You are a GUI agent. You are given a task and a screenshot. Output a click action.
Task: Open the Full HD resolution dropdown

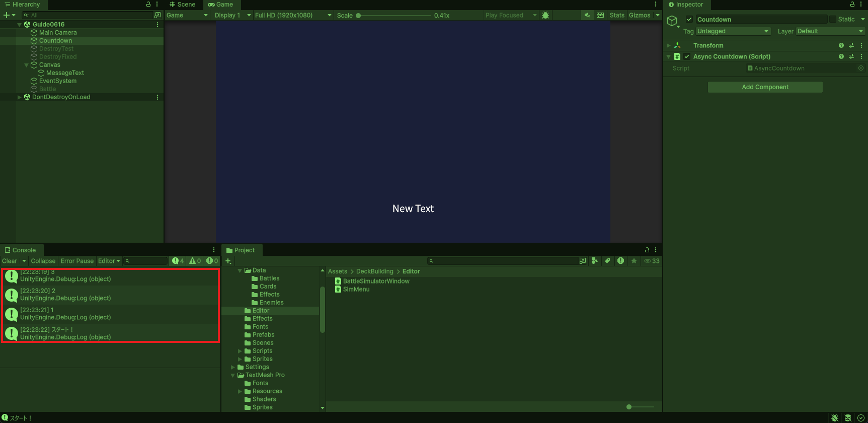point(293,15)
